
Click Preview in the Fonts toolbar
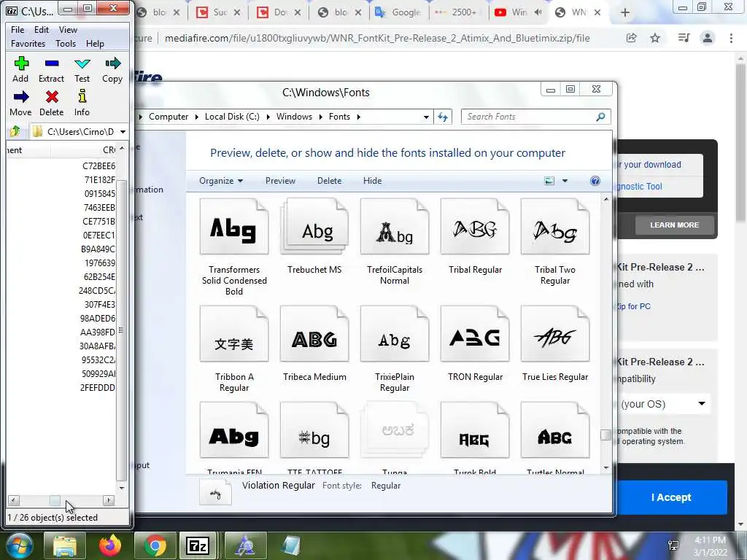point(280,181)
